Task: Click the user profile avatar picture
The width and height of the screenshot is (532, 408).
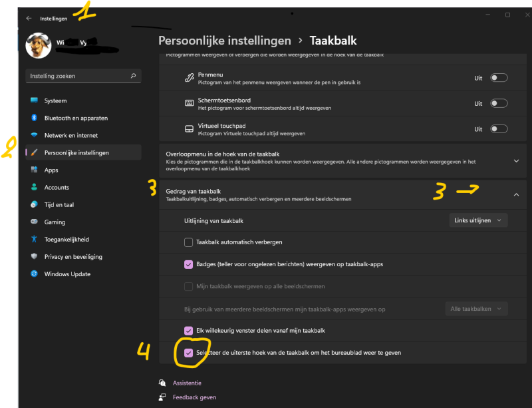Action: 38,45
